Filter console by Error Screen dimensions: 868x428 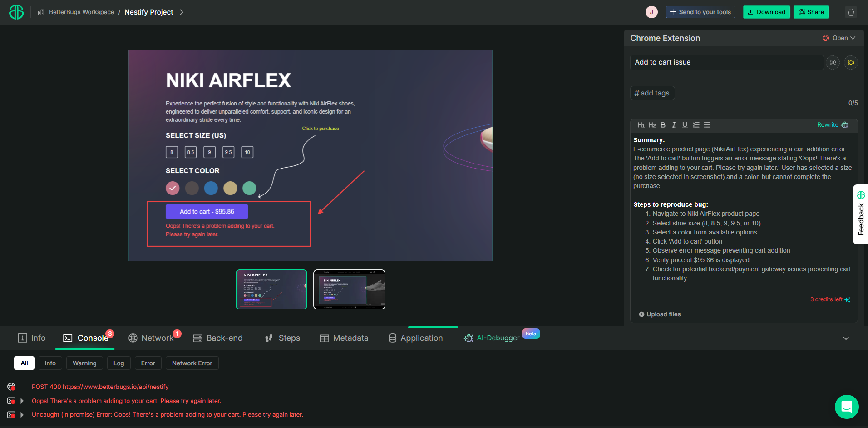148,363
